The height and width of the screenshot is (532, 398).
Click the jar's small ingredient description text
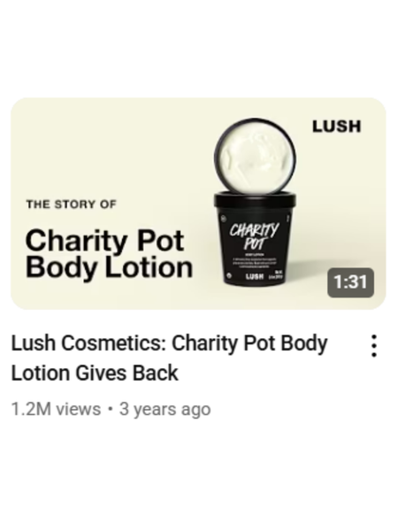(x=254, y=262)
